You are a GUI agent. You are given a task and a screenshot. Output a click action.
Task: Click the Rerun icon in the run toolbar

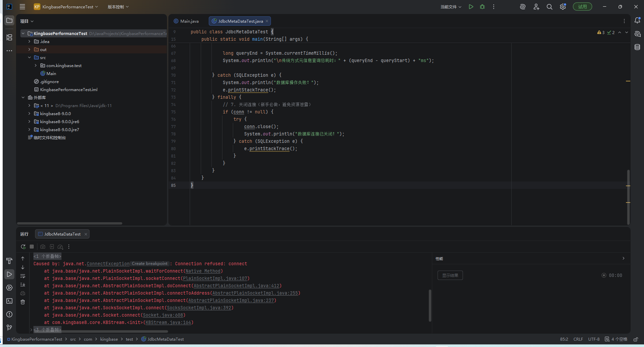point(23,247)
